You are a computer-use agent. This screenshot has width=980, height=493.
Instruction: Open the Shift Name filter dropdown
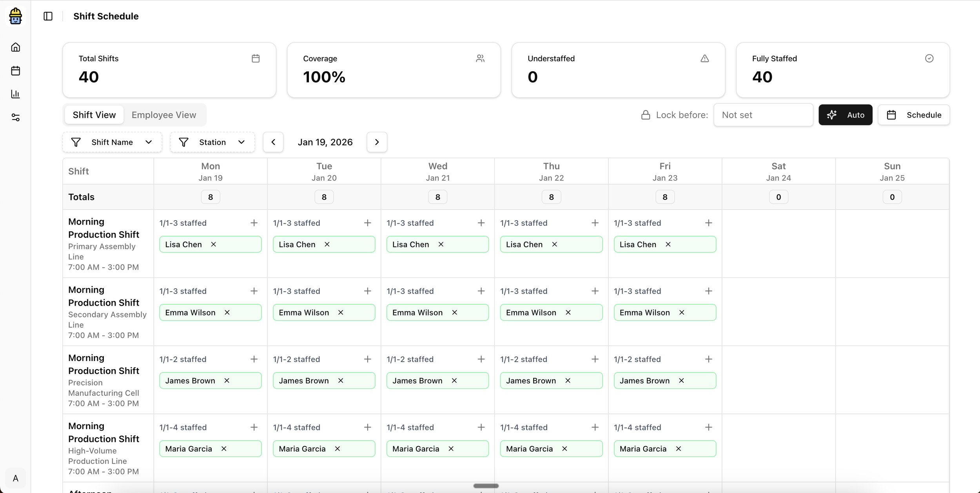click(112, 142)
